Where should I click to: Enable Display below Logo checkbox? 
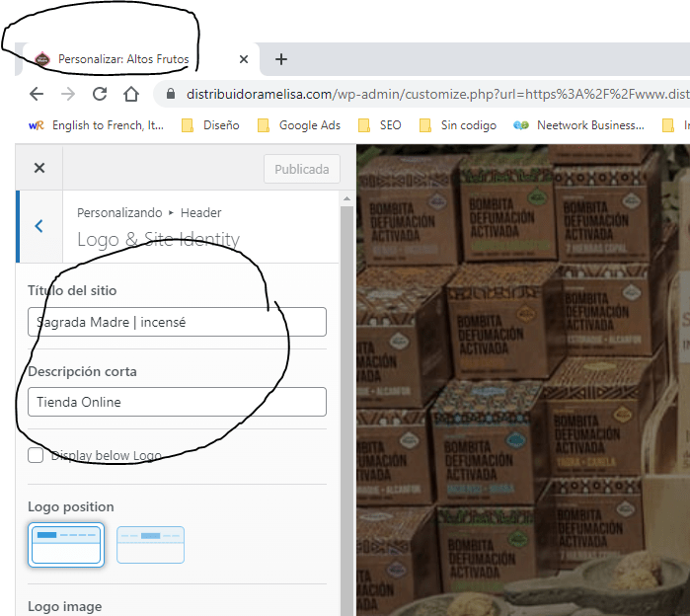pos(36,455)
